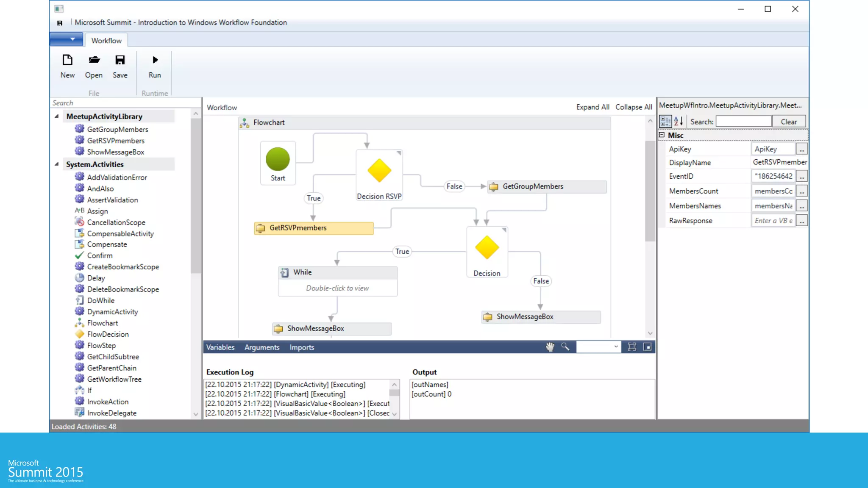Click the Open folder icon
Screen dimensions: 868x488
pyautogui.click(x=94, y=60)
